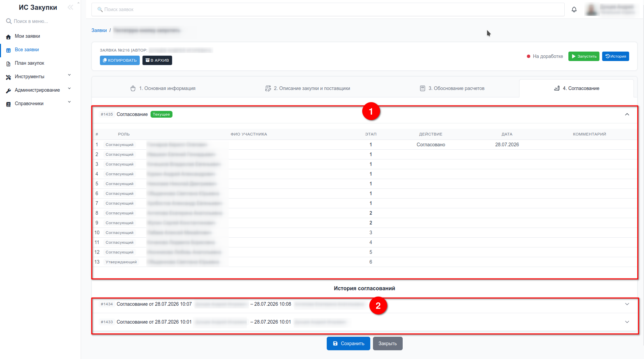The image size is (644, 359).
Task: Expand the Справочники menu chevron
Action: 70,102
